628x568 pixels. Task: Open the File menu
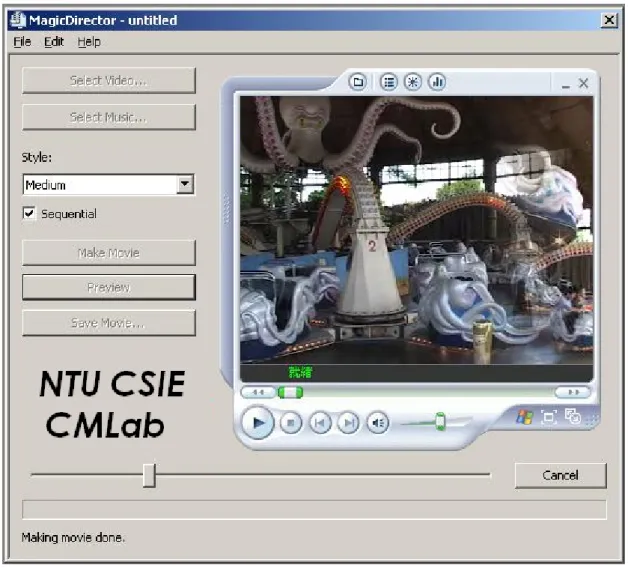click(22, 42)
